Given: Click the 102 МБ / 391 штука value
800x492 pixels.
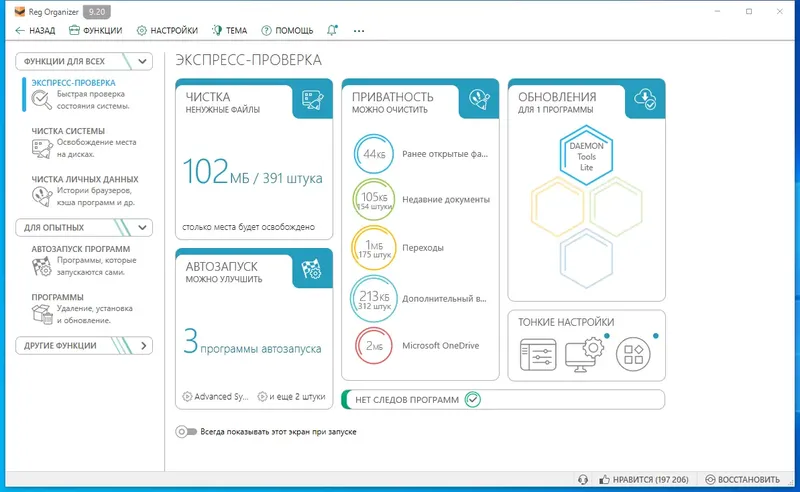Looking at the screenshot, I should point(253,172).
